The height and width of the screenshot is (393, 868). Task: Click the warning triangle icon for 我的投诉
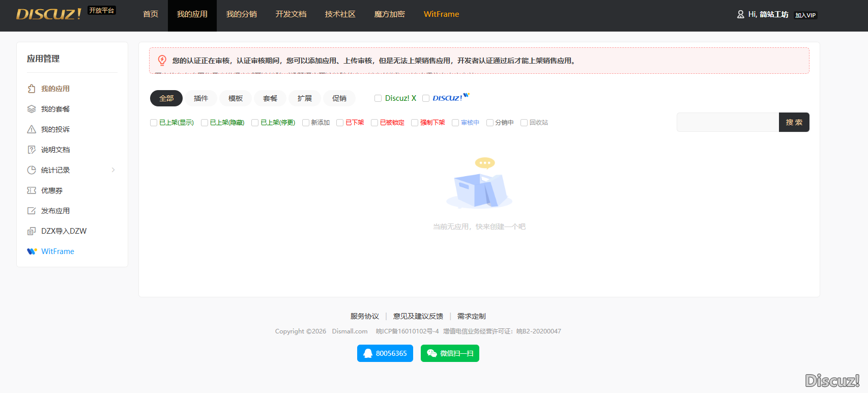[32, 129]
